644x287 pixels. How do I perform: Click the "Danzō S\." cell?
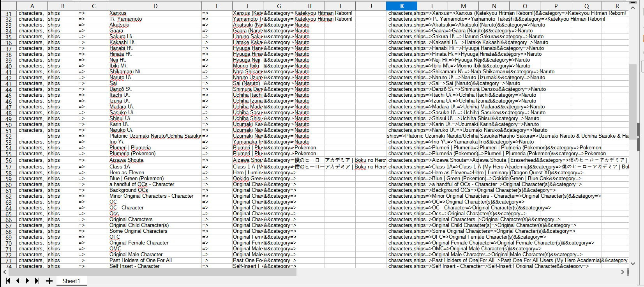[155, 89]
